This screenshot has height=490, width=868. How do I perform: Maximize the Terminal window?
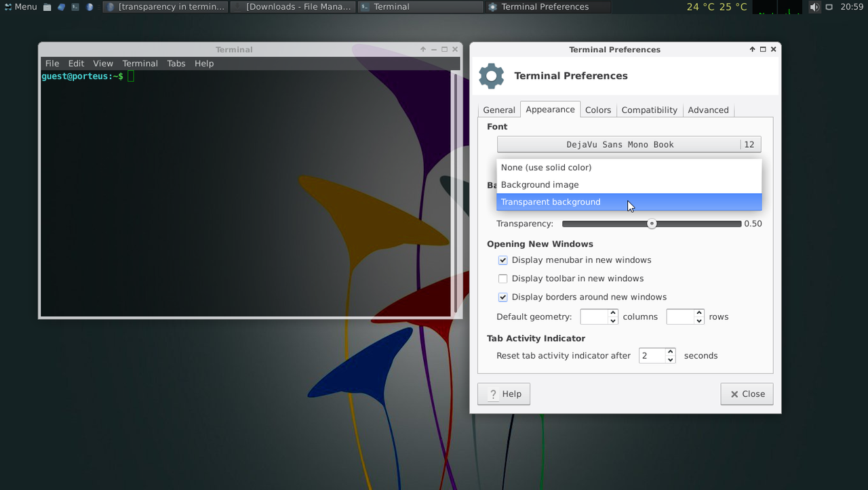(x=445, y=49)
